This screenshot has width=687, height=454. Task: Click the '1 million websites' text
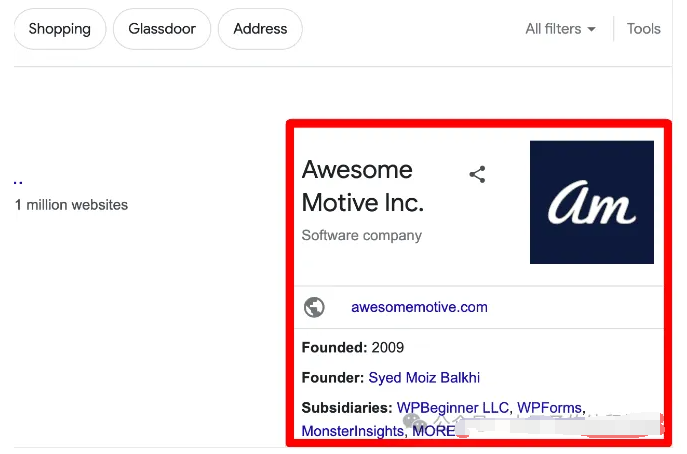(x=71, y=205)
